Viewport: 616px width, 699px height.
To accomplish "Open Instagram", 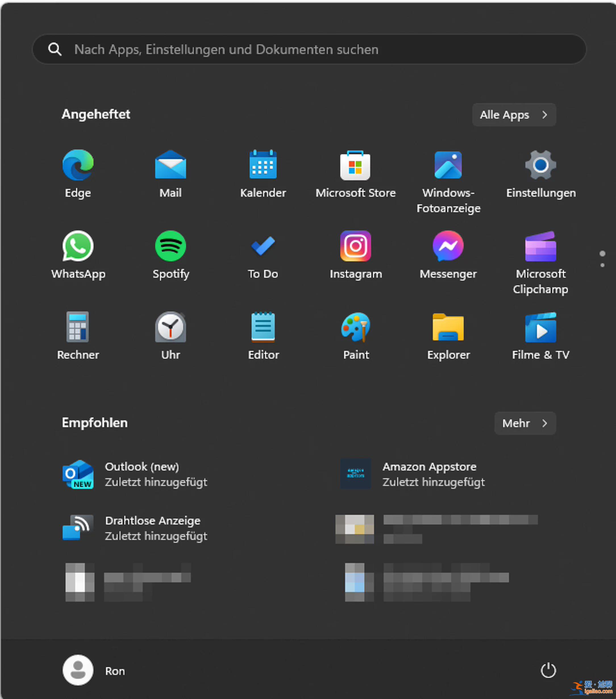I will (x=356, y=247).
